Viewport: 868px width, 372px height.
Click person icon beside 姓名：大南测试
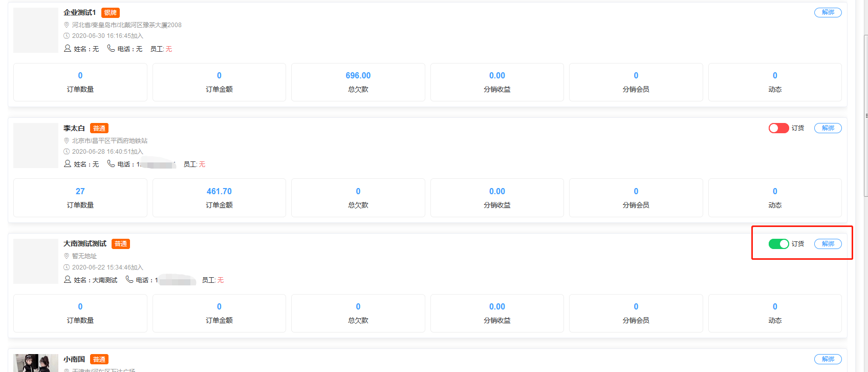coord(68,279)
